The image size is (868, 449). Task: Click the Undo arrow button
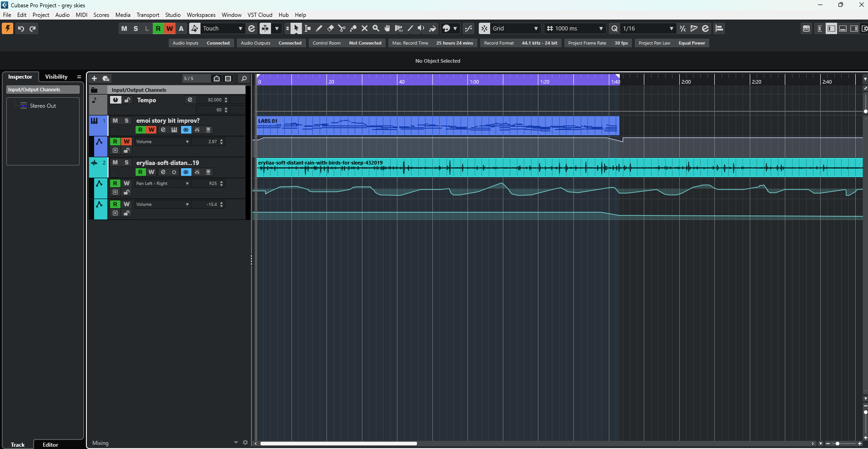pos(21,29)
